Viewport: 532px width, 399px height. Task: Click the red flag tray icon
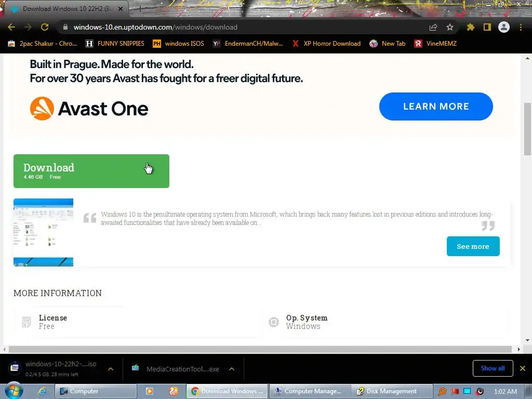[x=455, y=392]
